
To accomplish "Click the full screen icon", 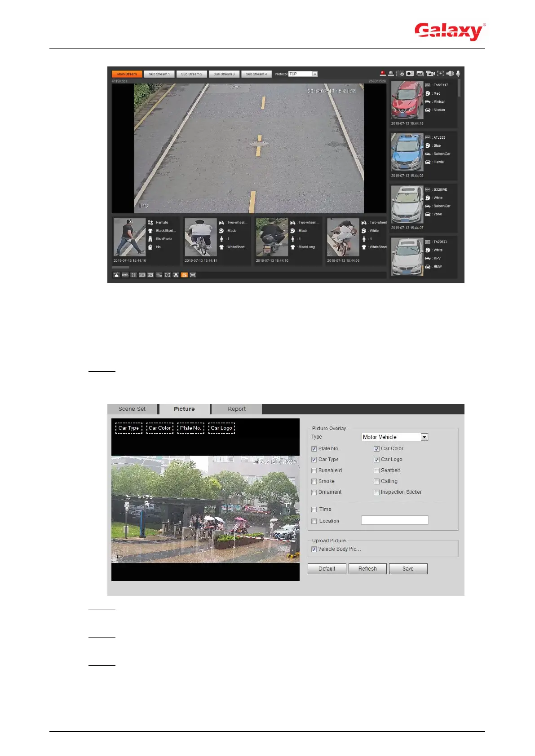I will (133, 275).
